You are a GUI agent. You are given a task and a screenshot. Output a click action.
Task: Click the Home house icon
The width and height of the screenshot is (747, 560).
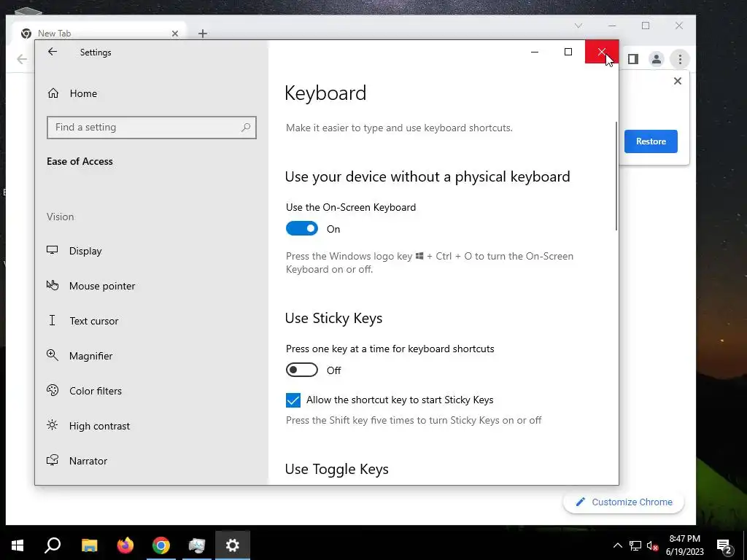53,93
